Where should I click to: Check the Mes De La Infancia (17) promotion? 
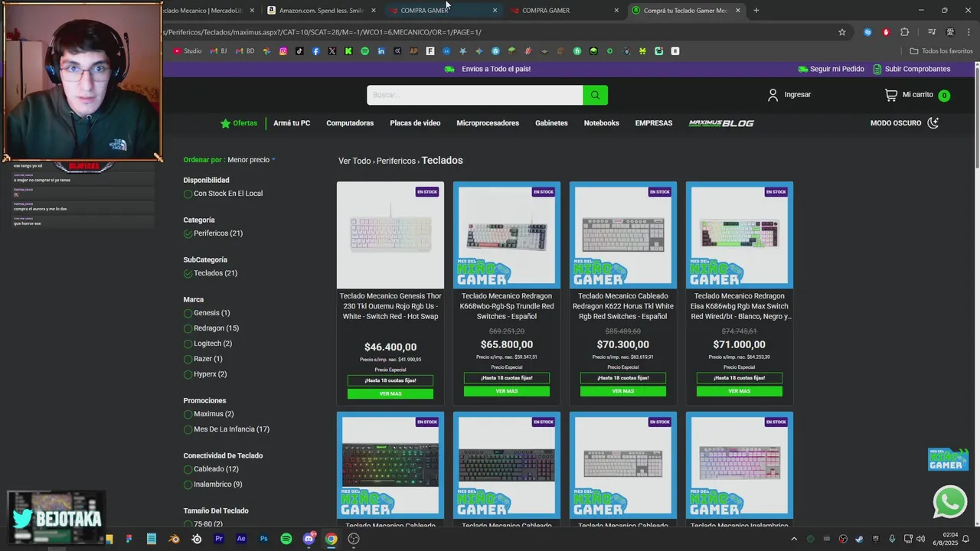coord(188,429)
